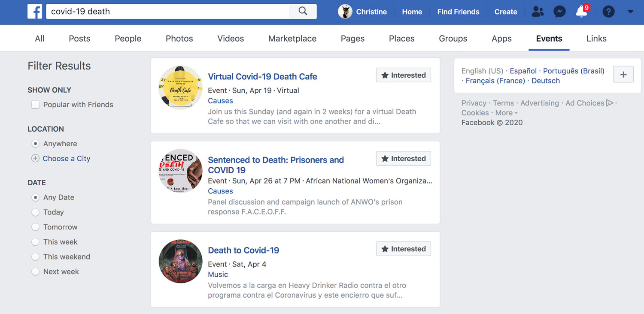Open the notifications bell icon

(x=581, y=12)
